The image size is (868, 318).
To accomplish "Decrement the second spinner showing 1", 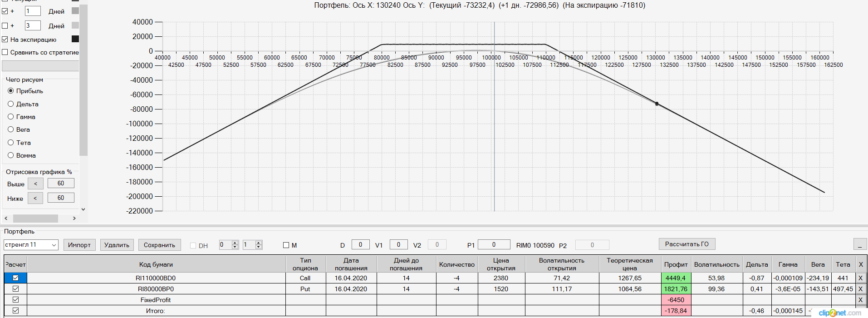I will [259, 247].
